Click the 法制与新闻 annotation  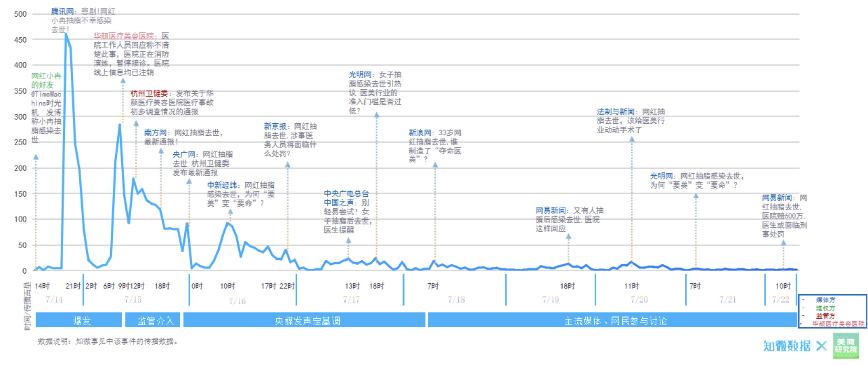[631, 120]
